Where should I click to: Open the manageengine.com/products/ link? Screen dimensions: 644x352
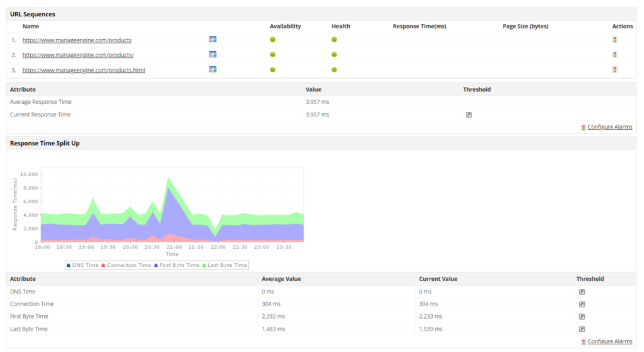point(78,55)
